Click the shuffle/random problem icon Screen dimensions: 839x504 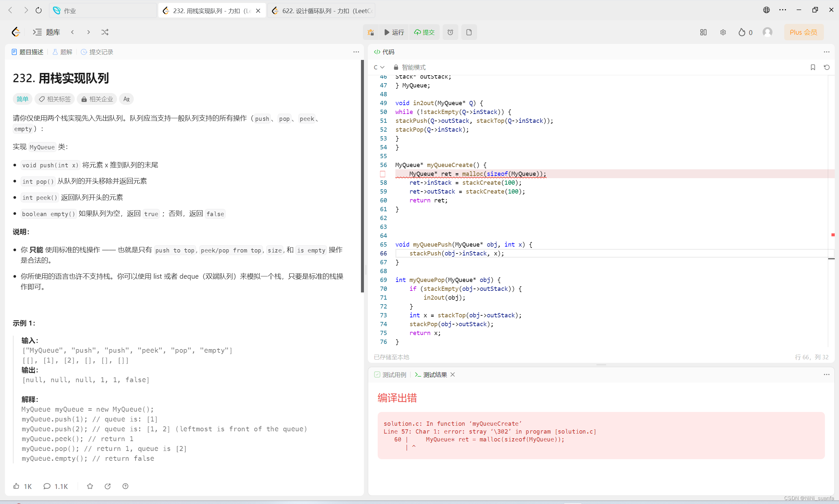[105, 32]
